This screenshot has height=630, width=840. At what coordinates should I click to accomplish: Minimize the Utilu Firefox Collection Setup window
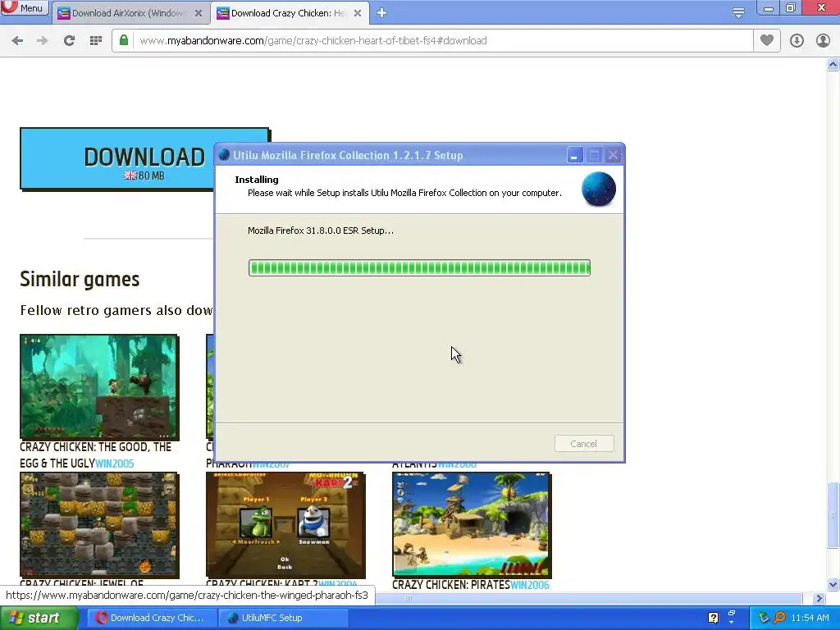click(x=574, y=155)
